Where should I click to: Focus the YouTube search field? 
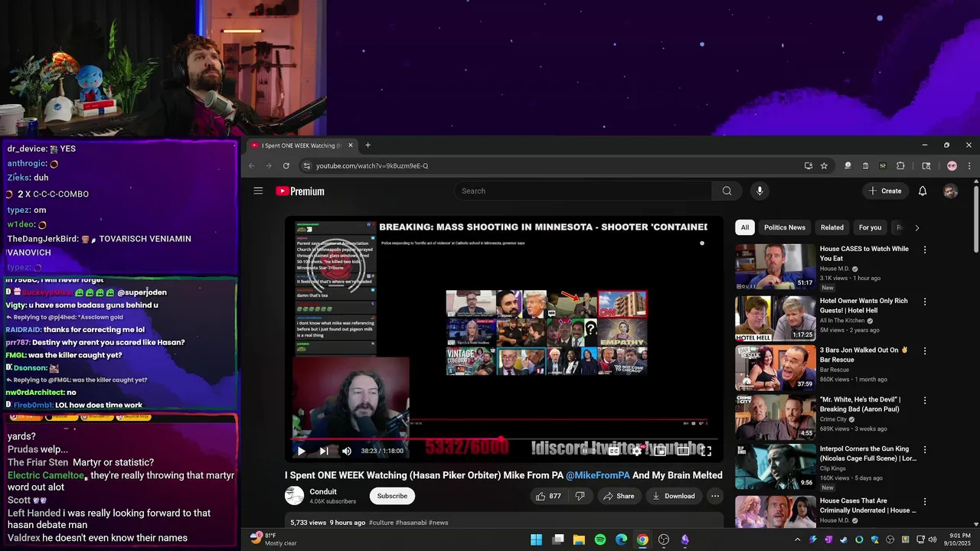pyautogui.click(x=583, y=191)
